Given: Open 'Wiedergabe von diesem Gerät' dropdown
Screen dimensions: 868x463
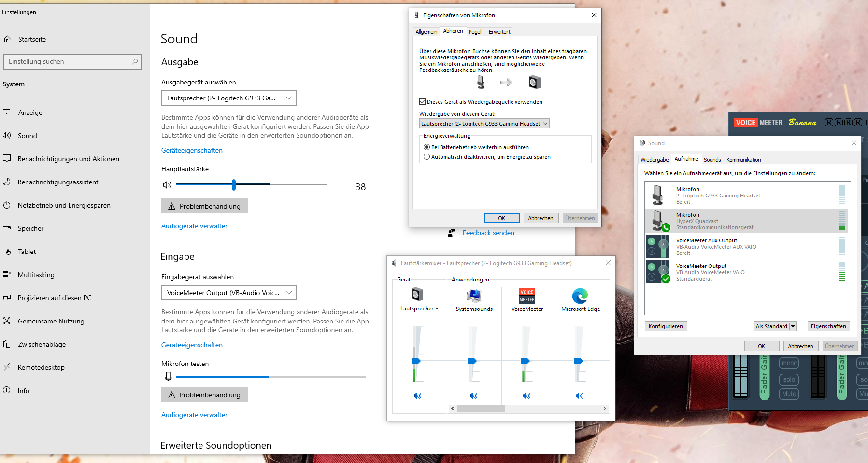Looking at the screenshot, I should pyautogui.click(x=484, y=124).
